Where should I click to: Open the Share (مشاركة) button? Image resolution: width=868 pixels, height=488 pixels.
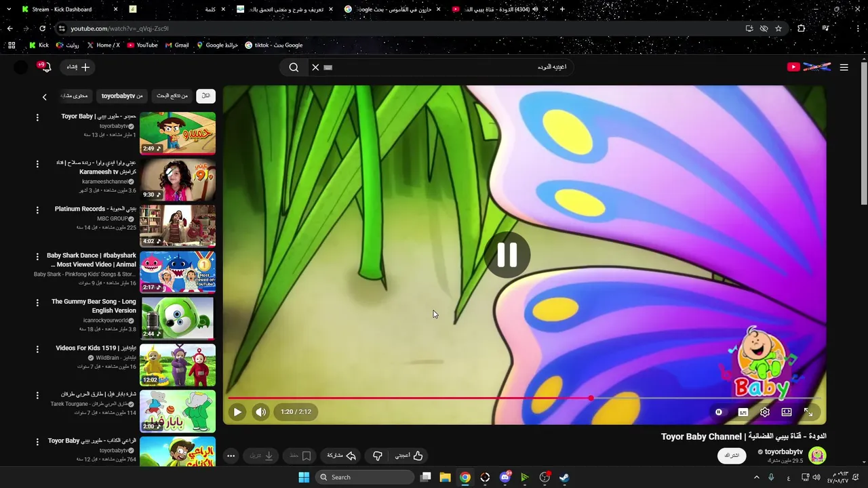[342, 456]
